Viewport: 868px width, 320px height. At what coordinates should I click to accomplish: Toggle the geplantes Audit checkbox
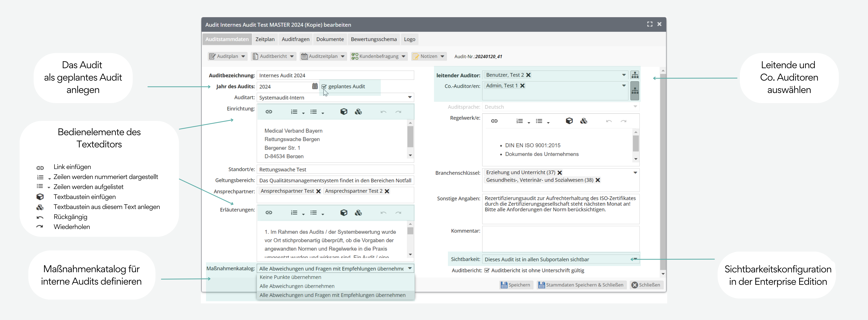(324, 86)
